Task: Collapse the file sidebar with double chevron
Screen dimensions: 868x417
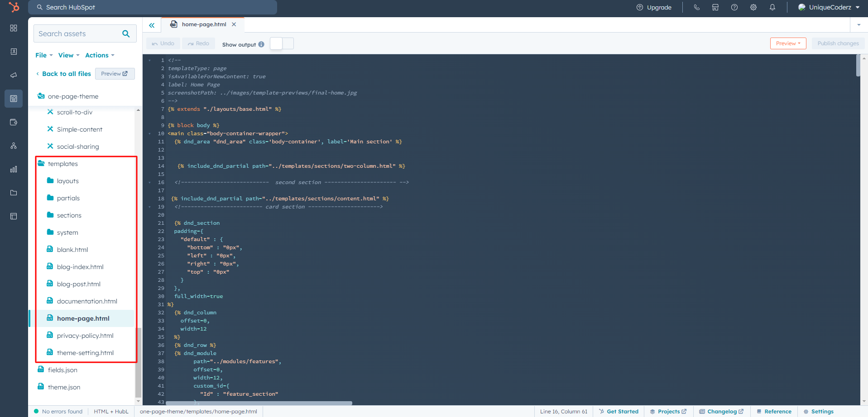Action: pyautogui.click(x=152, y=25)
